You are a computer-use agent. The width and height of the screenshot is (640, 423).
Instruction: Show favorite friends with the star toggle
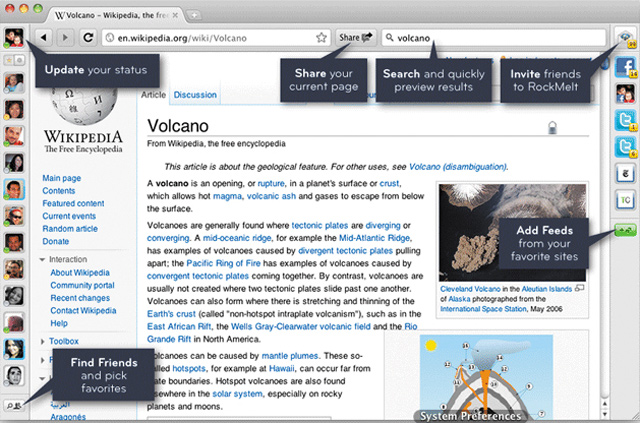tap(9, 60)
